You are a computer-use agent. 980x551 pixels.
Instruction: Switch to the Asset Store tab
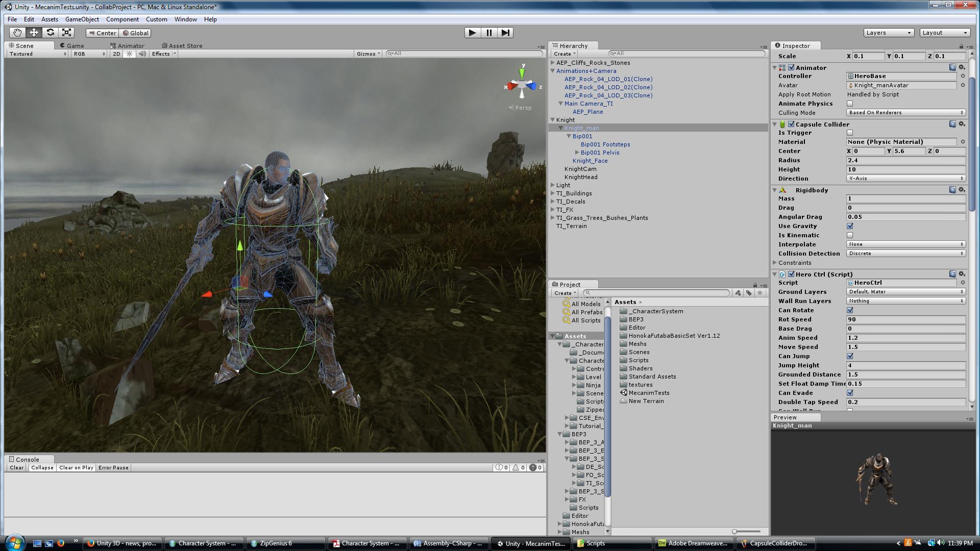(x=182, y=45)
